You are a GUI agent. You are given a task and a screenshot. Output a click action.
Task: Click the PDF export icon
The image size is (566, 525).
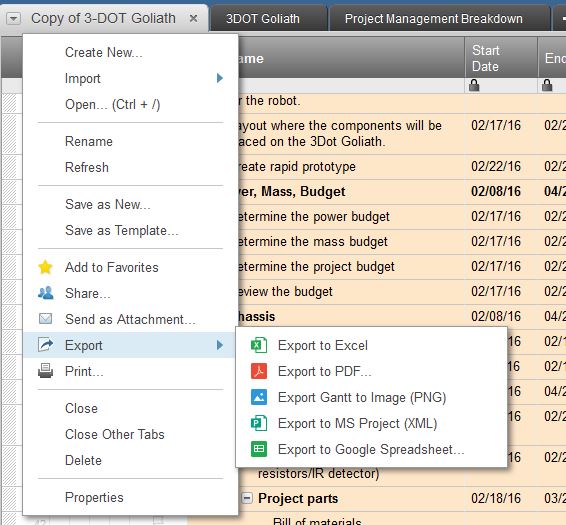[259, 371]
